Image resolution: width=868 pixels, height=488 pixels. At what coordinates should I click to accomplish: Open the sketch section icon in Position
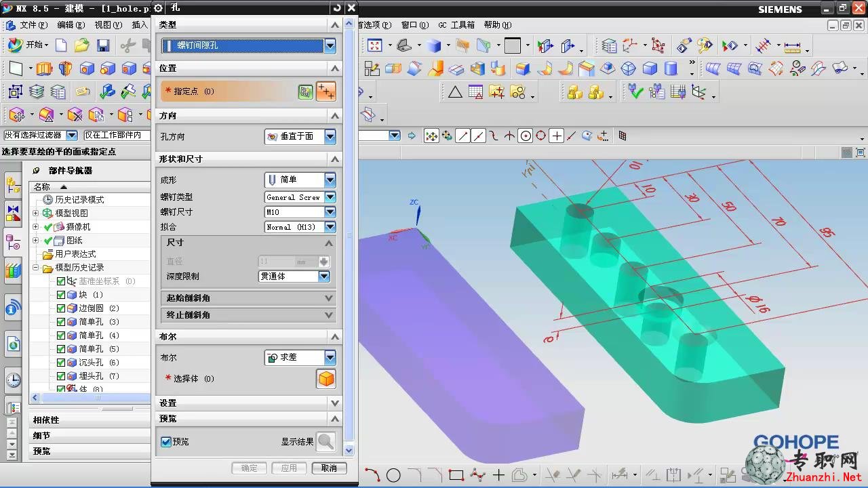click(306, 91)
